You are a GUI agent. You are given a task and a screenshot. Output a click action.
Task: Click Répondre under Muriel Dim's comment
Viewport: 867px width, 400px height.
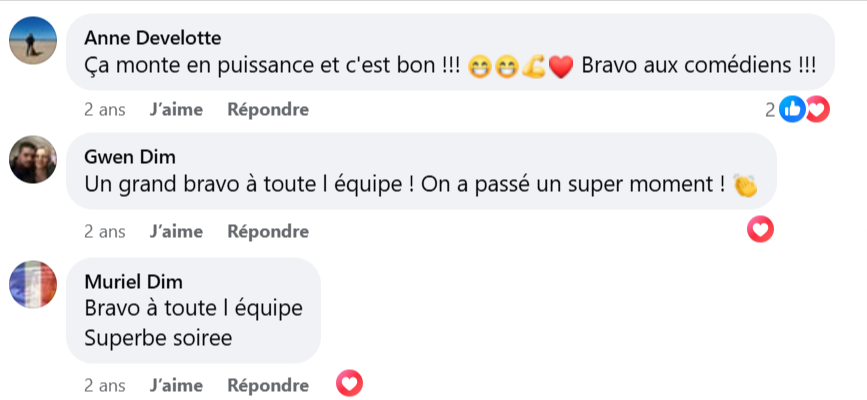pyautogui.click(x=268, y=385)
